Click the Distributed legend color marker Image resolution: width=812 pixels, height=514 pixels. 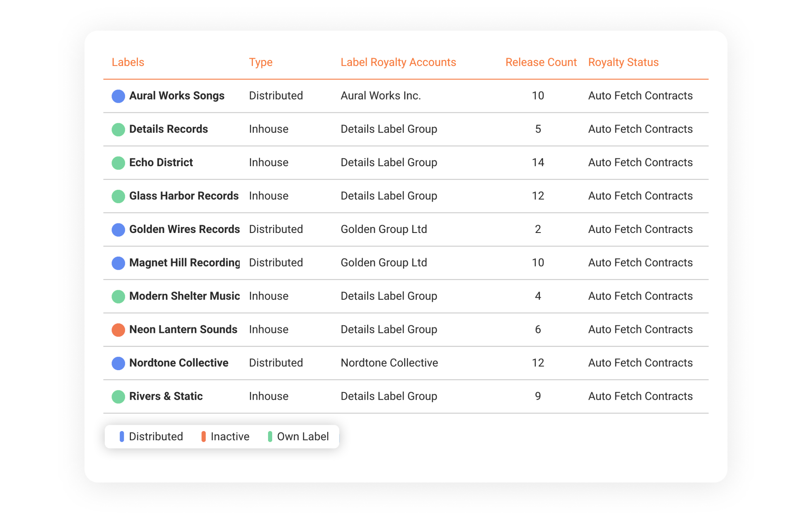pos(122,436)
